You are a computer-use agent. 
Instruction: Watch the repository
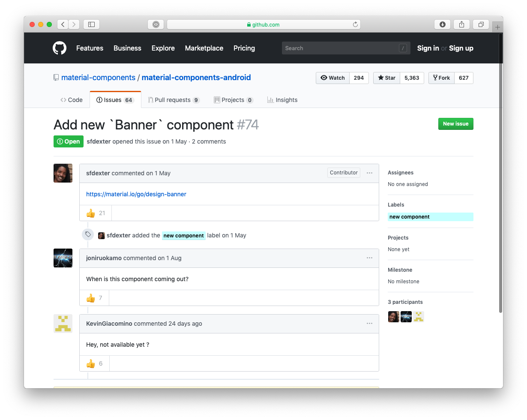[333, 78]
